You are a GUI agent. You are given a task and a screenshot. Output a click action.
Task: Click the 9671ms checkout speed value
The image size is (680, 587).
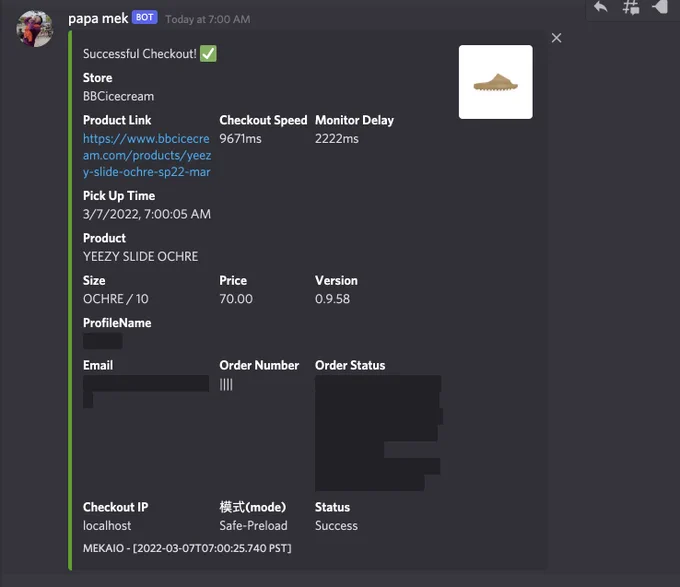point(240,139)
